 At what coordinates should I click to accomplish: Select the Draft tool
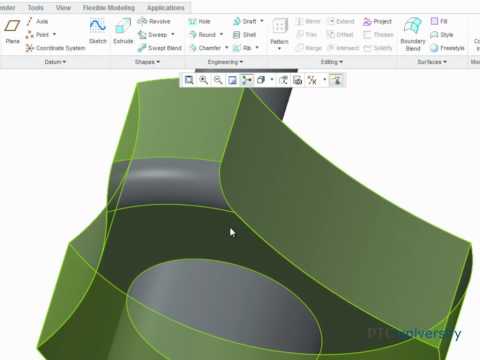click(244, 21)
